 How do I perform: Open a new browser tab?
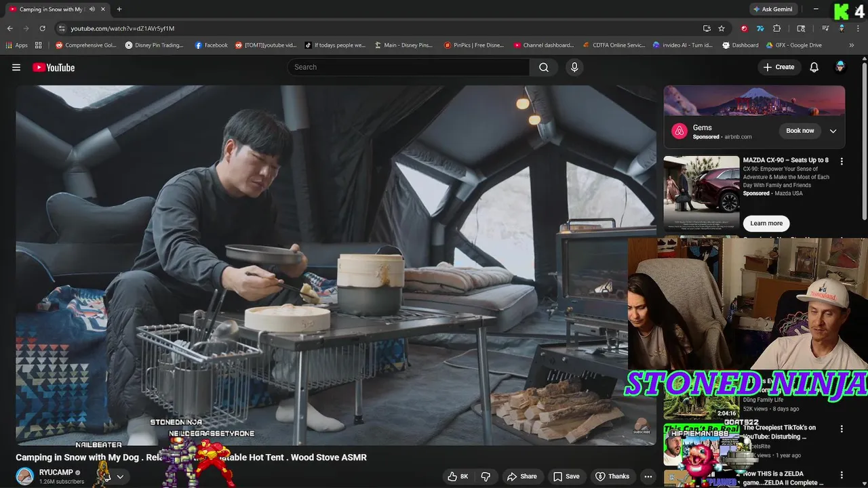[x=119, y=9]
